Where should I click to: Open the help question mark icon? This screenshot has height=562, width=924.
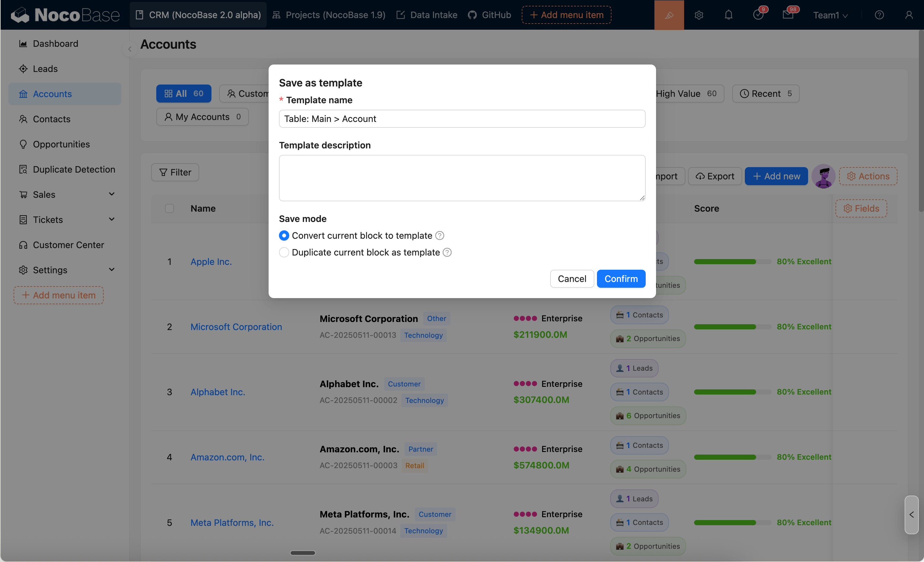[x=879, y=15]
